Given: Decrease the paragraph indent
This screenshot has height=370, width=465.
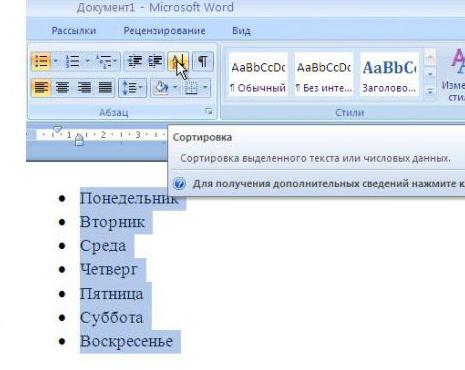Looking at the screenshot, I should 135,61.
